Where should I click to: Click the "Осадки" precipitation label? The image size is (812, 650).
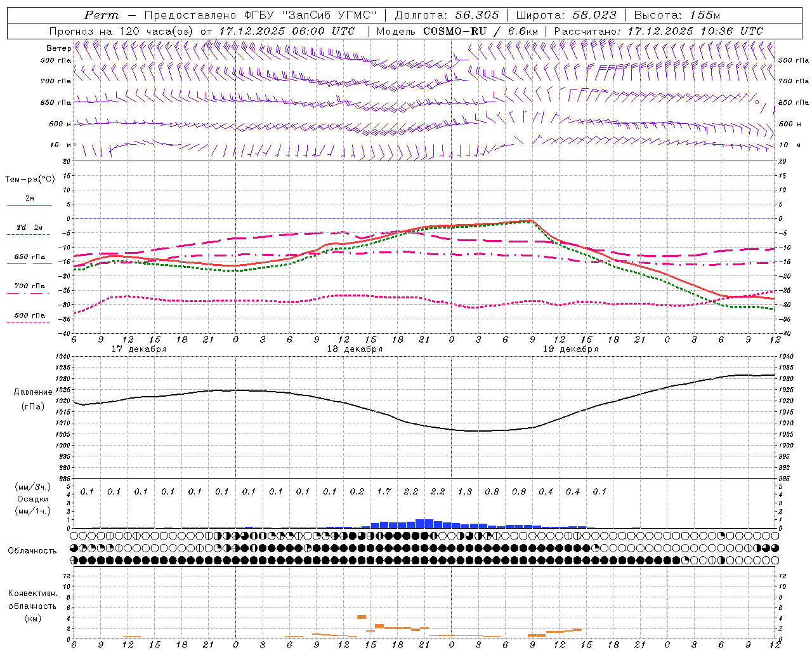(x=32, y=499)
